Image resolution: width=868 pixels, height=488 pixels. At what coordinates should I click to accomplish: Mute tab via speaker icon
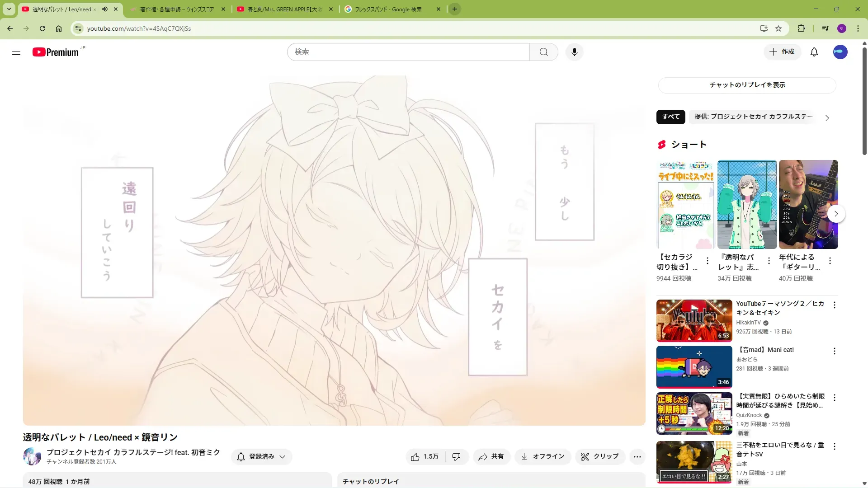tap(105, 9)
